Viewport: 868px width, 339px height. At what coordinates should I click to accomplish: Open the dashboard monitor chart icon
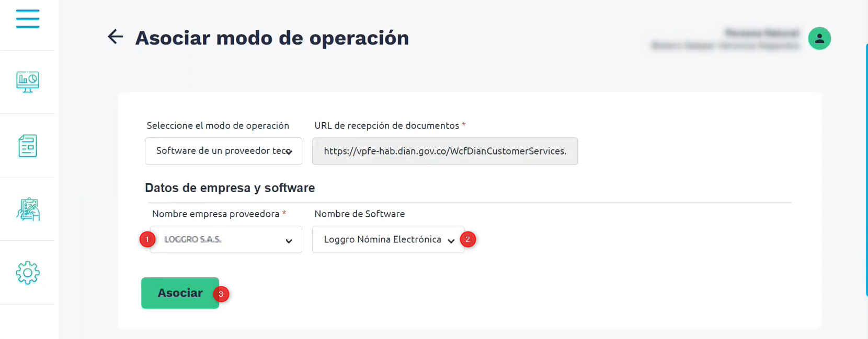(x=27, y=82)
